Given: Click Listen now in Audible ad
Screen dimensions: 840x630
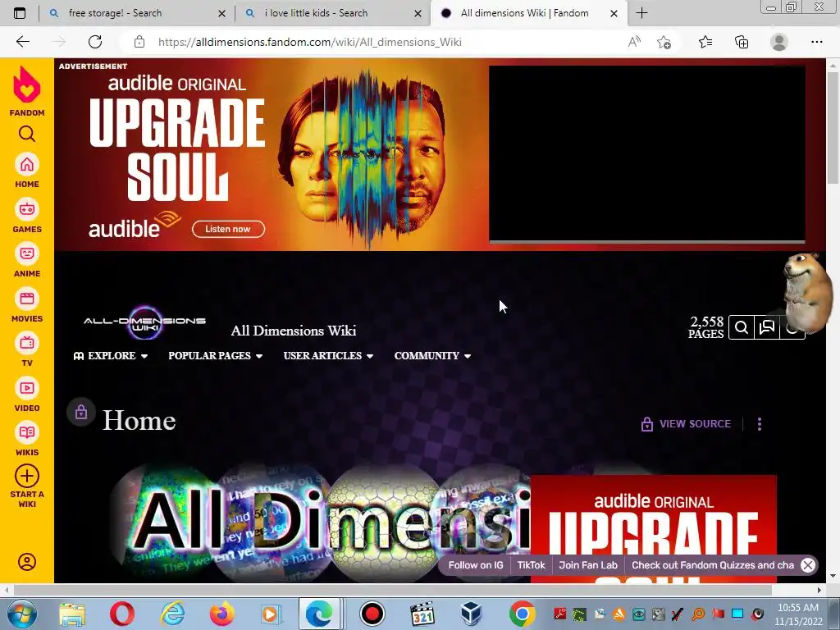Looking at the screenshot, I should coord(228,229).
